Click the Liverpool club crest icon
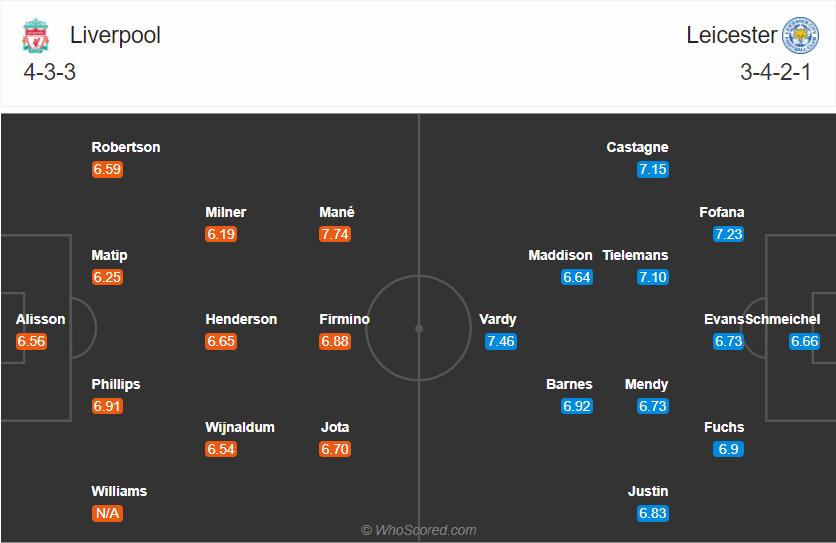The width and height of the screenshot is (836, 543). click(35, 36)
